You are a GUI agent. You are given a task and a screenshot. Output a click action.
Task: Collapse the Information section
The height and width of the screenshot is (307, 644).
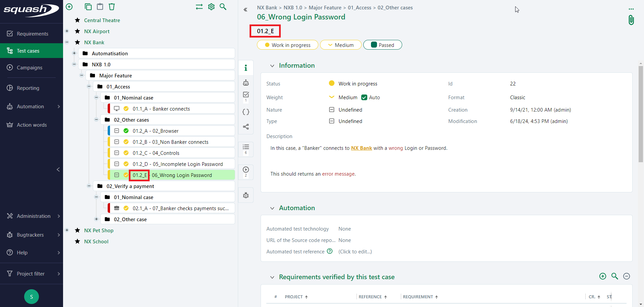click(272, 66)
